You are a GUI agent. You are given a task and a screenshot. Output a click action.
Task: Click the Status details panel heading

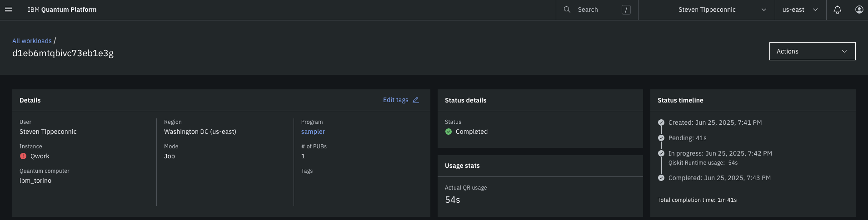465,100
